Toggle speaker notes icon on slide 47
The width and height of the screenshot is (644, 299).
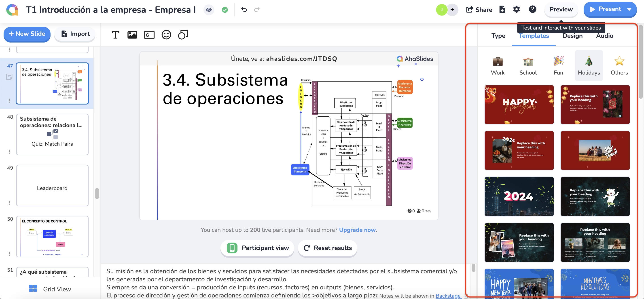pos(9,77)
